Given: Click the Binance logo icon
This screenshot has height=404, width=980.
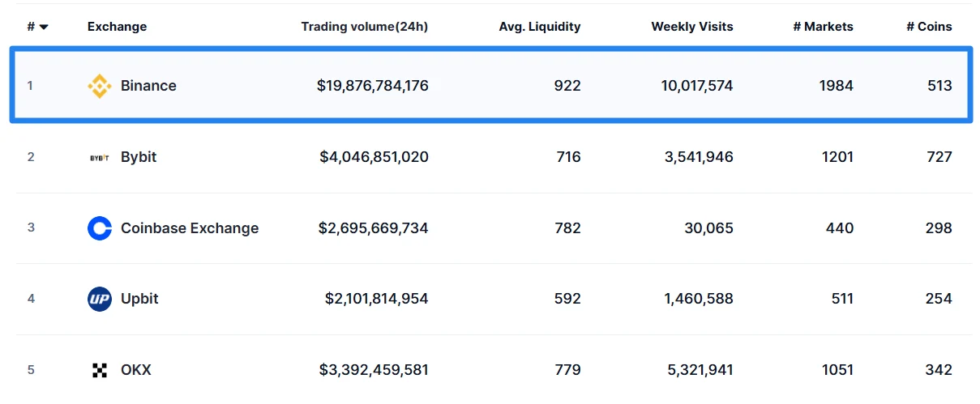Looking at the screenshot, I should coord(100,86).
